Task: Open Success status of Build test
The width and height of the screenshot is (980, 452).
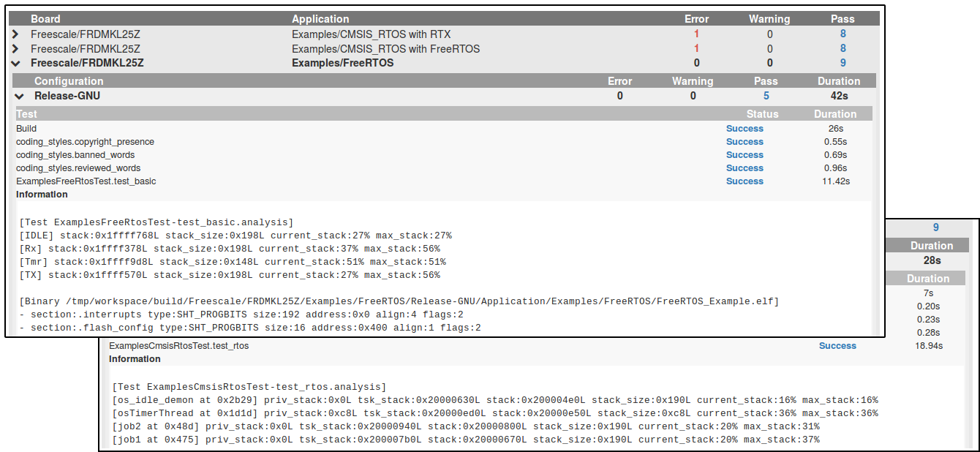Action: 745,129
